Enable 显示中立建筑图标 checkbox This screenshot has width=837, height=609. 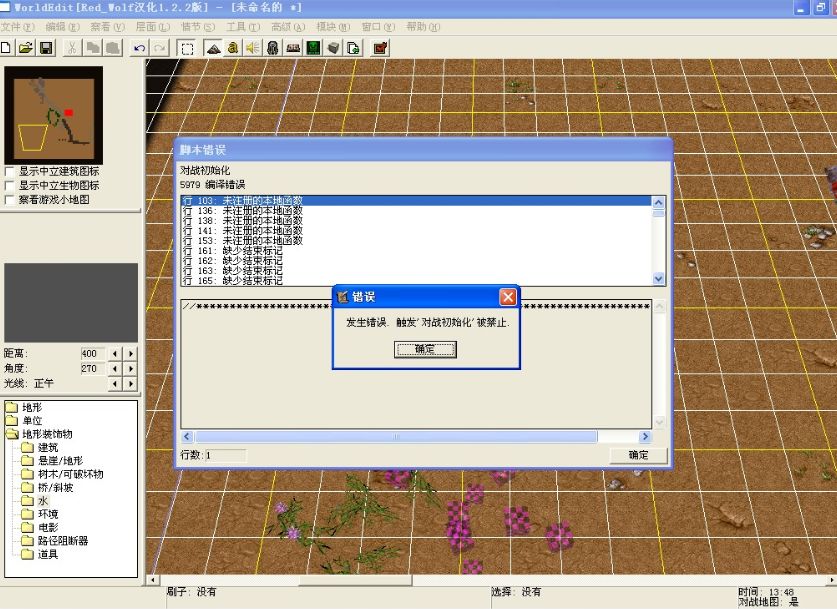pyautogui.click(x=10, y=171)
